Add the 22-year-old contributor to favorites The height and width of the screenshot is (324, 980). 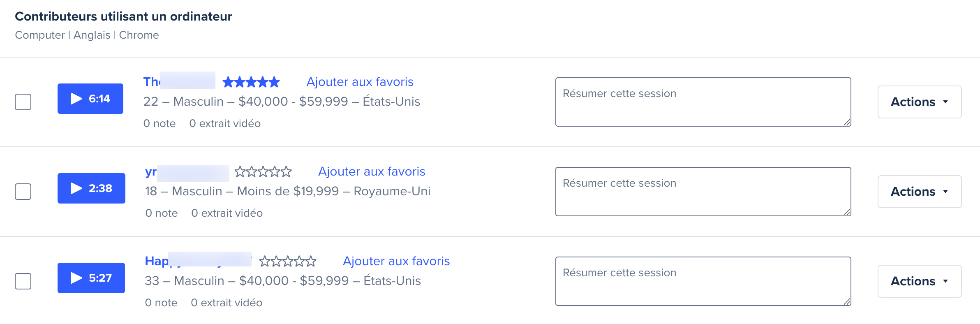pyautogui.click(x=360, y=82)
